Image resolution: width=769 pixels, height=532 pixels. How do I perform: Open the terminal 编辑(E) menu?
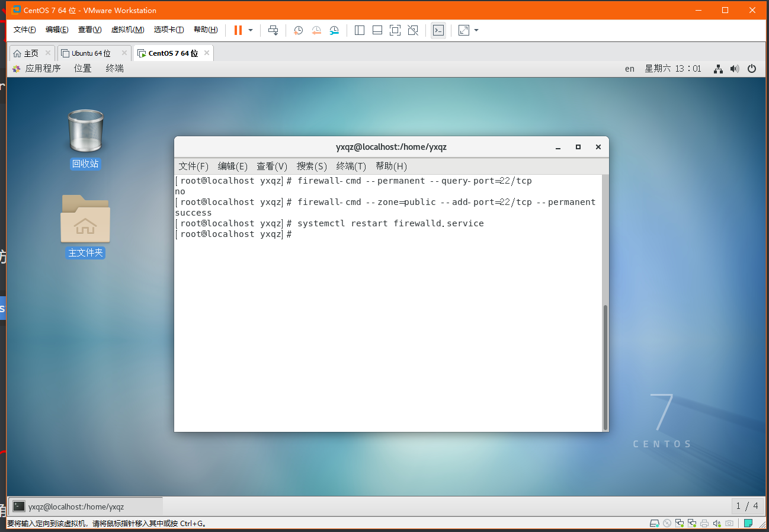[233, 166]
